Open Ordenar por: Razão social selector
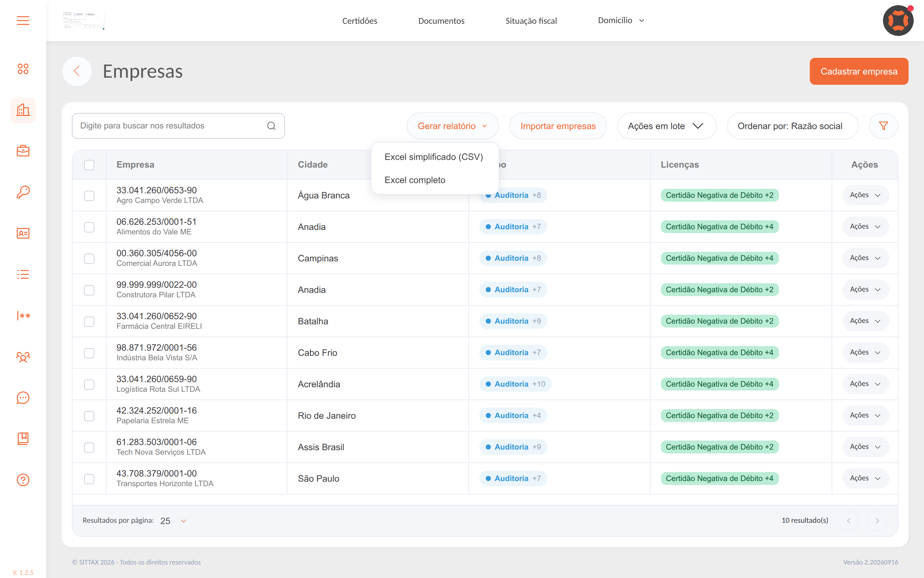The width and height of the screenshot is (924, 578). (792, 126)
